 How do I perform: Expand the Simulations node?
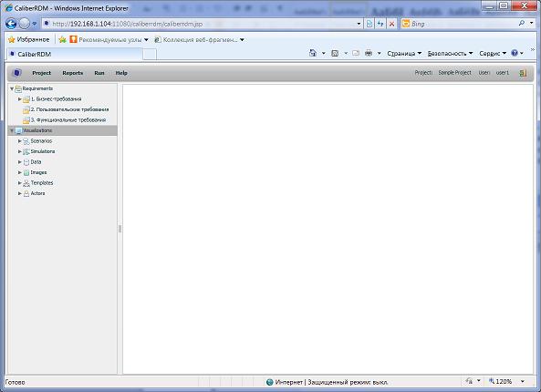tap(20, 151)
